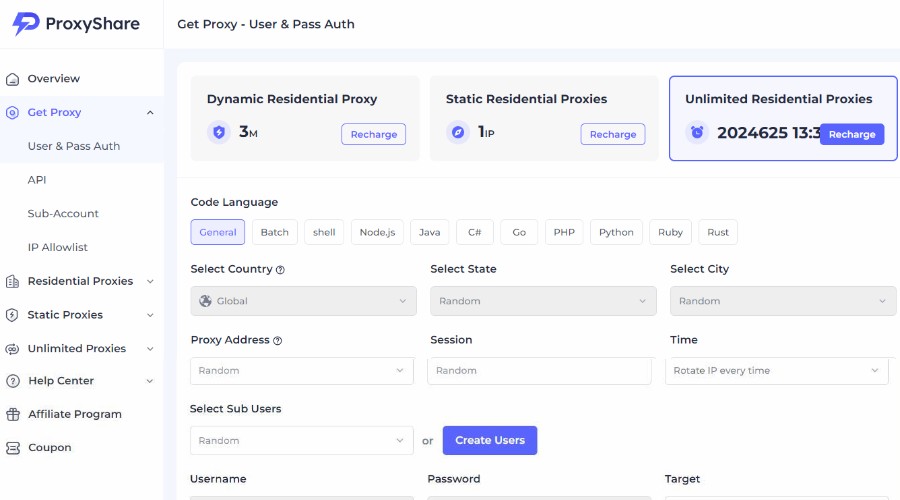The image size is (900, 500).
Task: Click the ProxyShare logo icon
Action: tap(26, 24)
